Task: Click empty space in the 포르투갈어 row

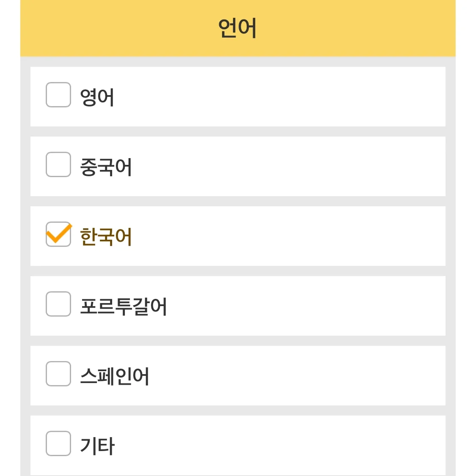Action: (305, 306)
